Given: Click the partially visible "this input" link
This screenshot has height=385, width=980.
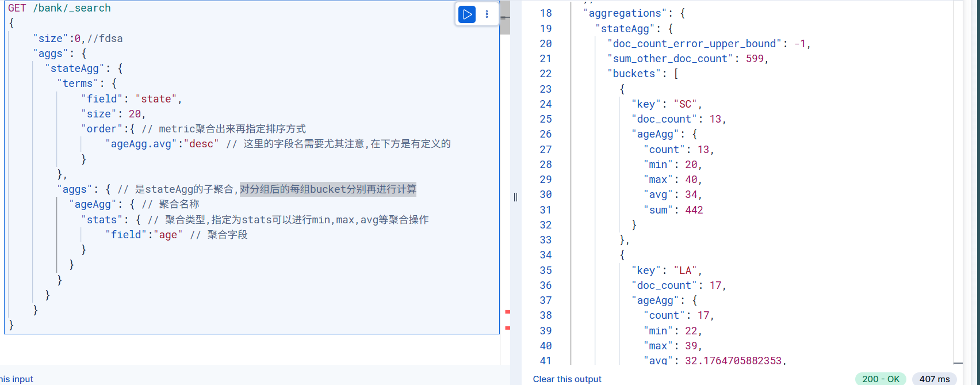Looking at the screenshot, I should tap(17, 379).
